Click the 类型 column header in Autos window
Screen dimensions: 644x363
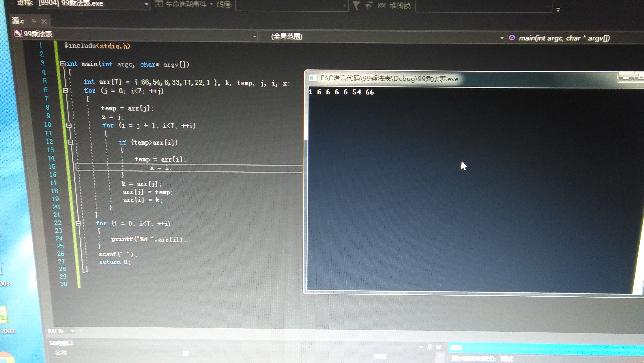379,356
